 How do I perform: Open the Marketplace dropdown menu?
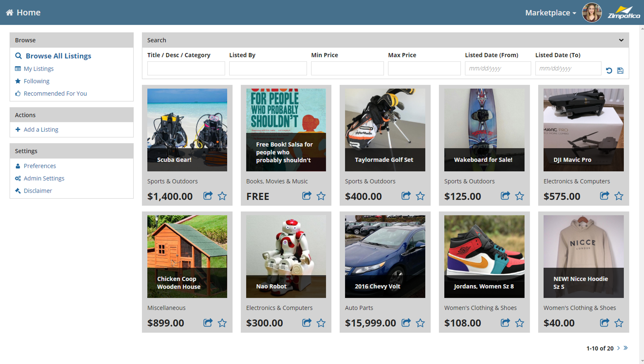550,13
